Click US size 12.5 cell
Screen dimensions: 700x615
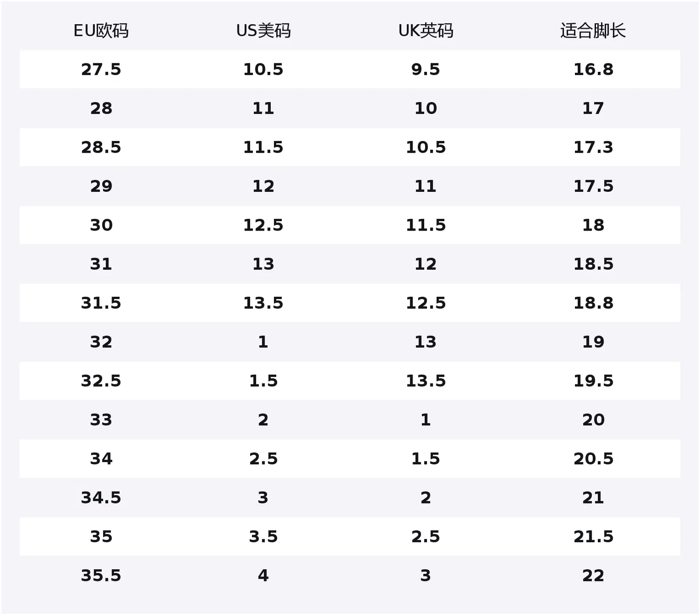point(263,225)
